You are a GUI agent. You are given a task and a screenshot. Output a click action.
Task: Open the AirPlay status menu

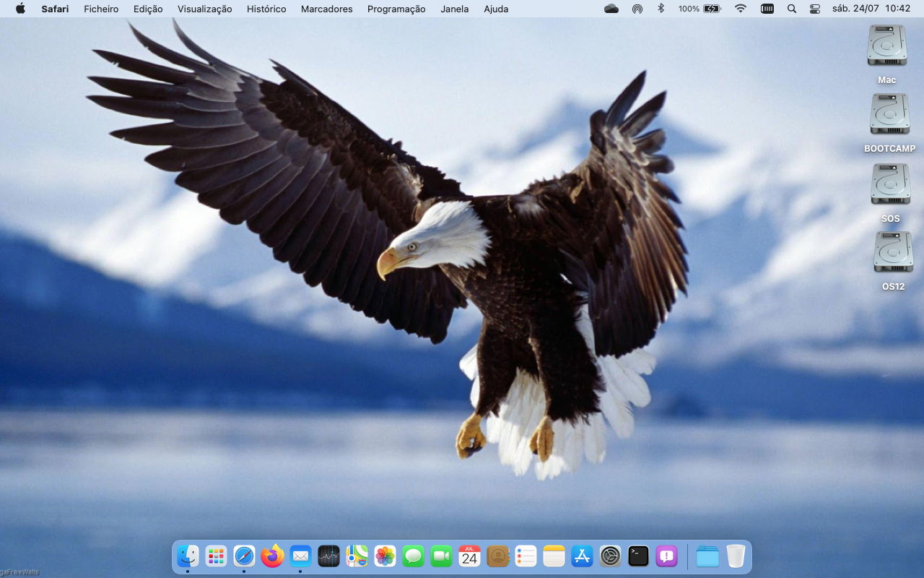637,9
